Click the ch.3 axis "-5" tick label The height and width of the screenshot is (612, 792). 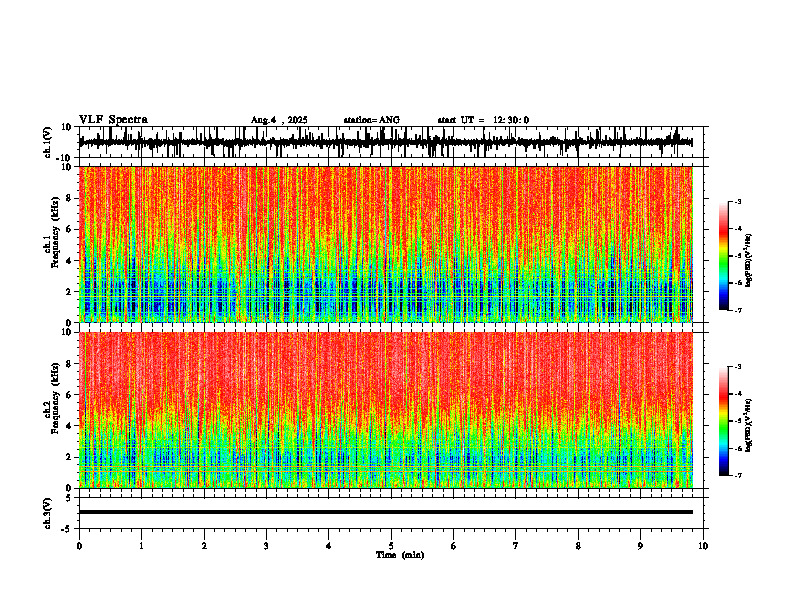68,529
